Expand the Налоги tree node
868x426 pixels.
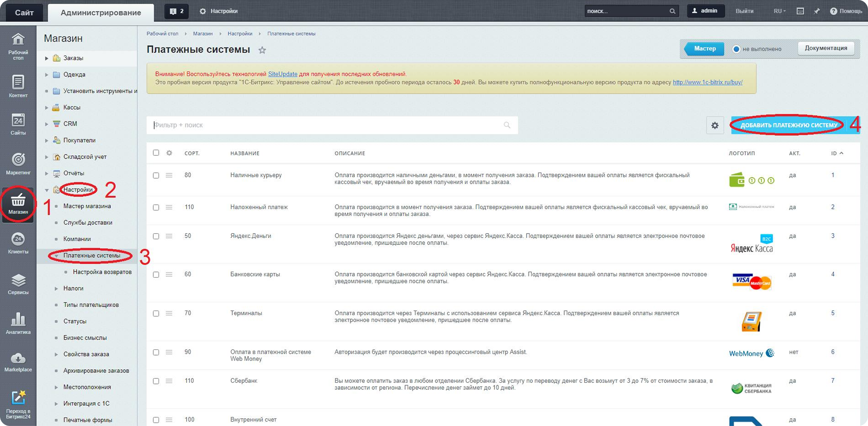click(x=56, y=289)
